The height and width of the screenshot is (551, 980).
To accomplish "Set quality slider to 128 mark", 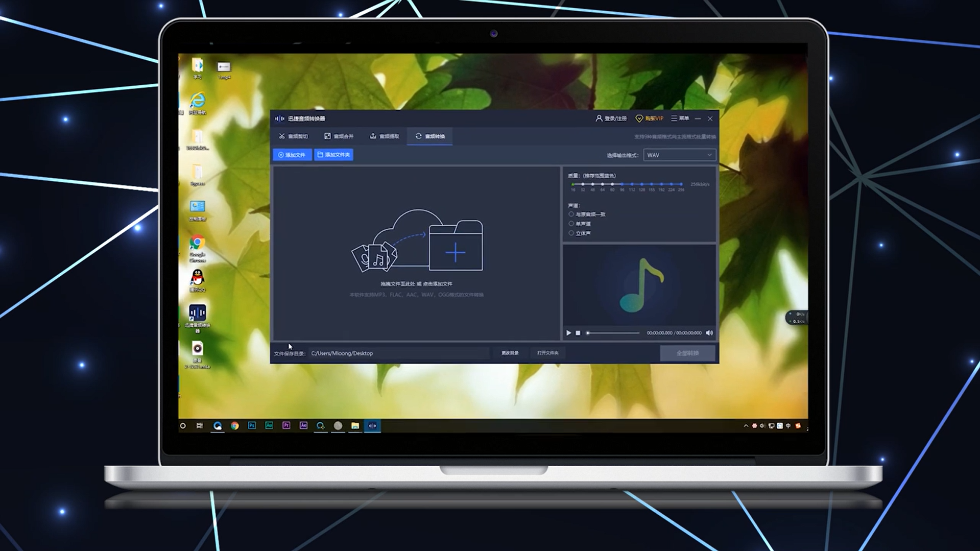I will pyautogui.click(x=642, y=184).
